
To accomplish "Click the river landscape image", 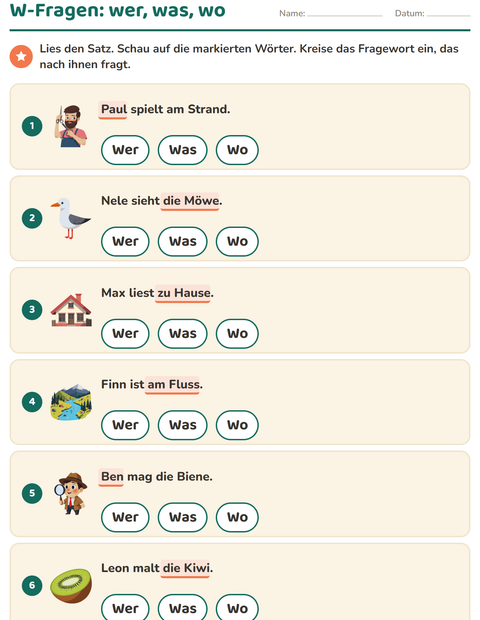I will [x=71, y=402].
